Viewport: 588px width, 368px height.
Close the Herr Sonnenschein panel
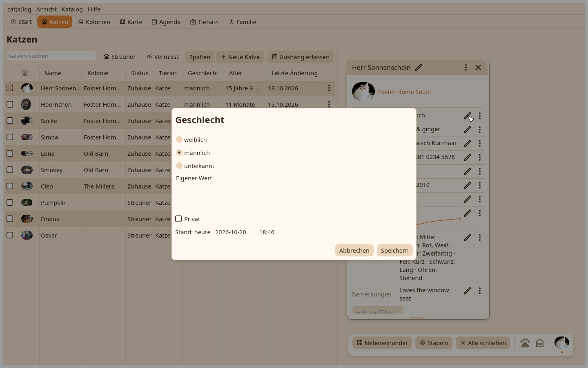click(478, 67)
